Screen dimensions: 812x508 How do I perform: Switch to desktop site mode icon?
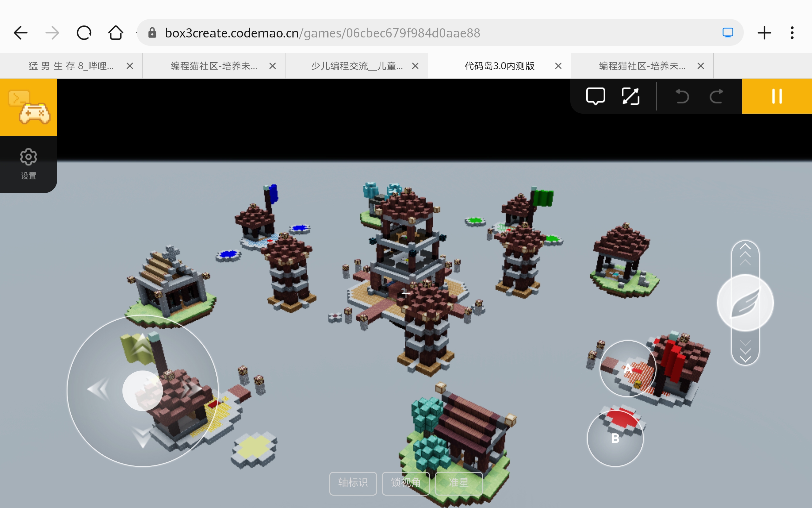[x=727, y=33]
